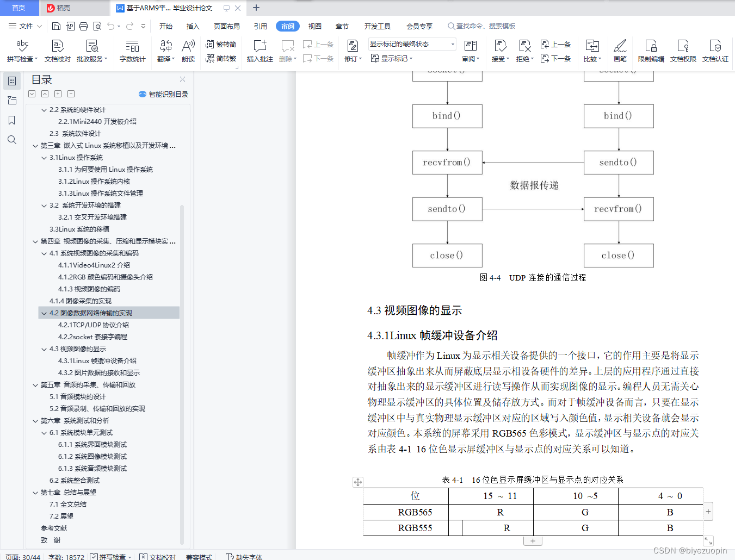Click the 比较 compare documents icon
Viewport: 735px width, 560px height.
tap(592, 51)
